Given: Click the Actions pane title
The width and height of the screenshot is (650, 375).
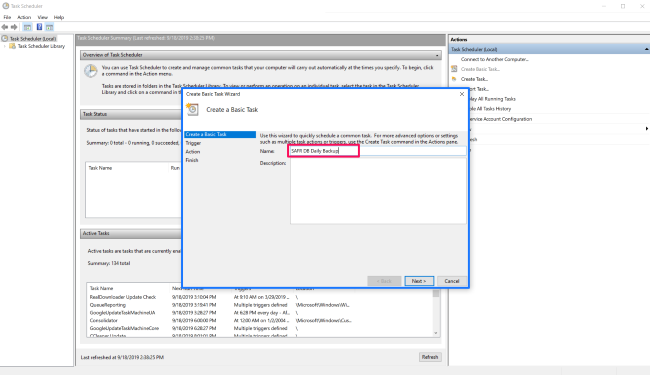Looking at the screenshot, I should [x=459, y=40].
